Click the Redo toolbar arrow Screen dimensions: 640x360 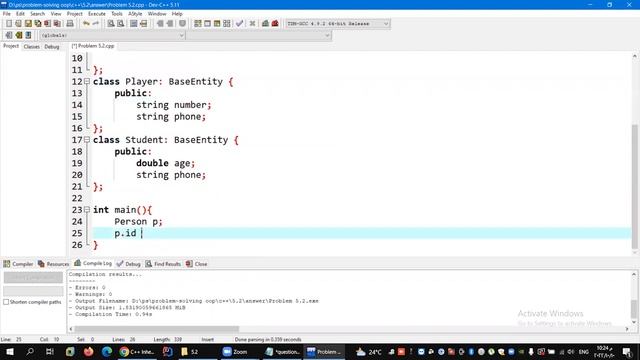point(96,24)
